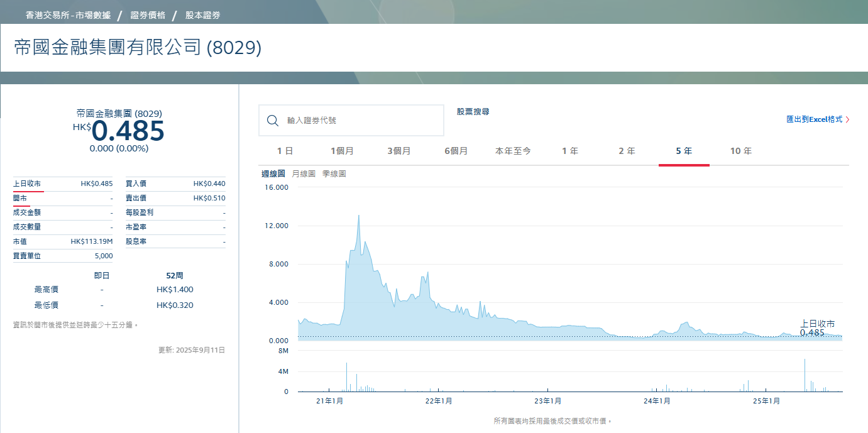Screen dimensions: 868x433
Task: Open the 香港交易所-市場數據 breadcrumb
Action: pos(68,15)
